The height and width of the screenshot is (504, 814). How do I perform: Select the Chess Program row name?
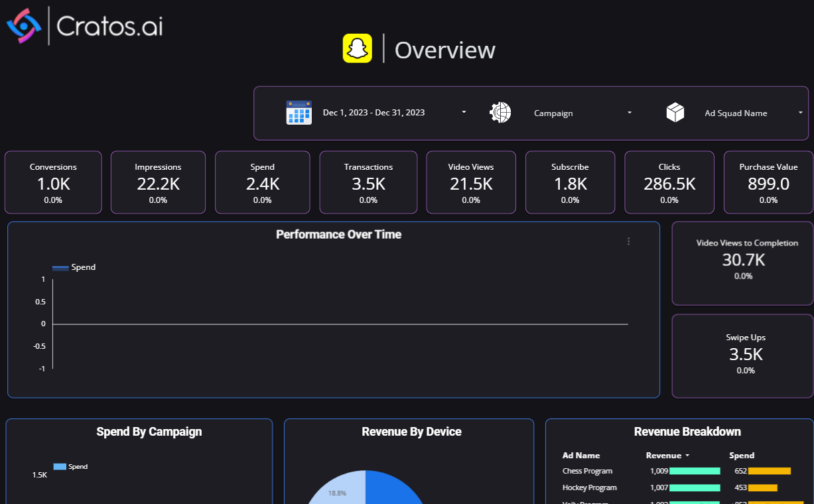[587, 471]
